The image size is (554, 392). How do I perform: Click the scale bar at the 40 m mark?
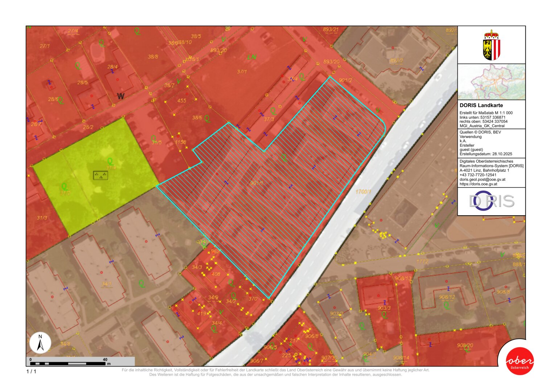[105, 360]
